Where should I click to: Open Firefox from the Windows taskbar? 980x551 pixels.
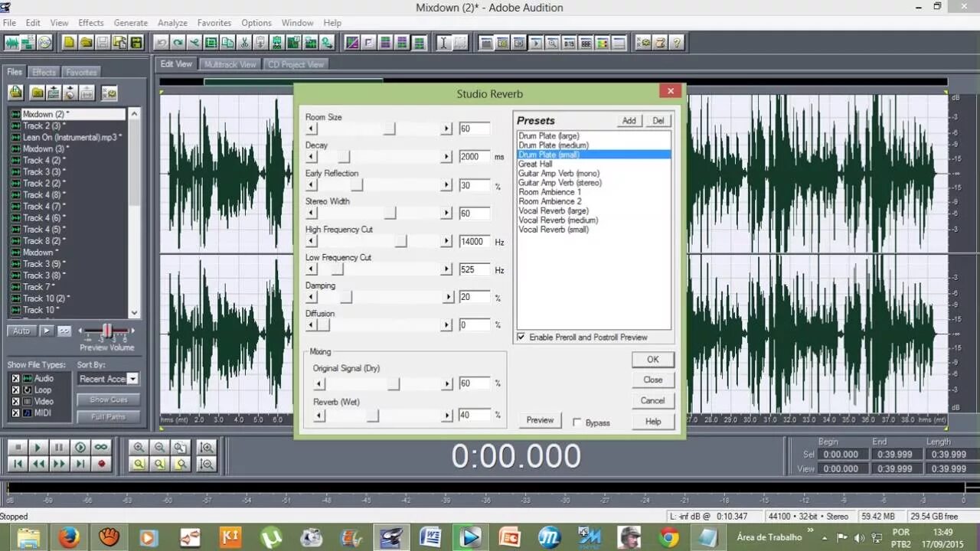[69, 537]
